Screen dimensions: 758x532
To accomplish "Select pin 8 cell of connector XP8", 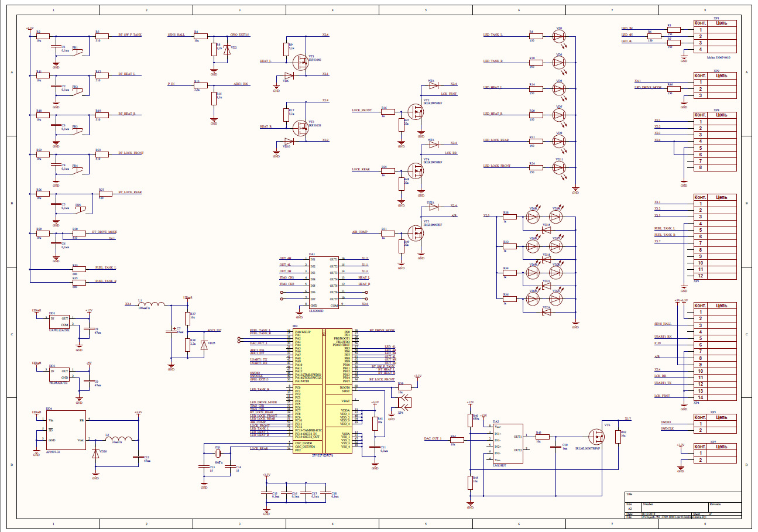I will 700,167.
